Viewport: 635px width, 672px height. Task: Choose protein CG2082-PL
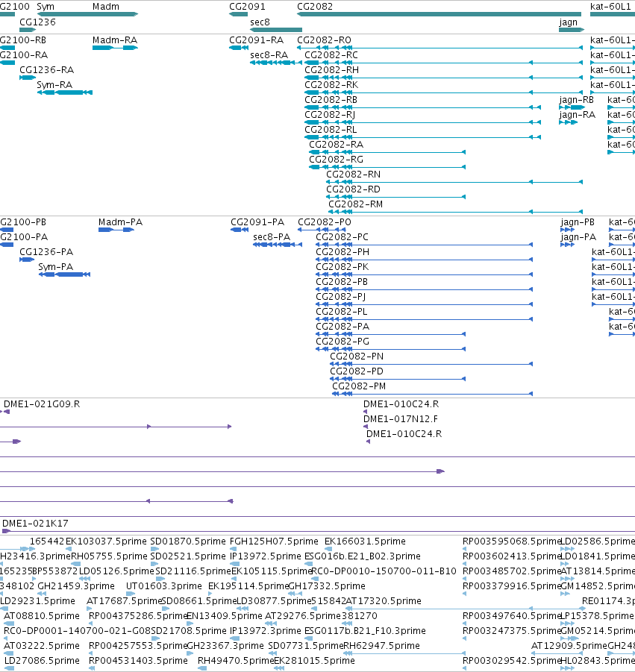coord(342,312)
